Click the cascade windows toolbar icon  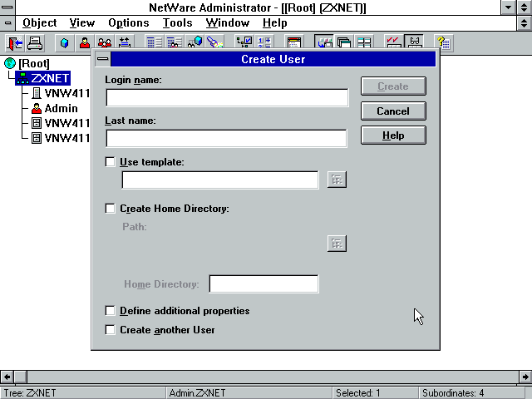point(344,43)
